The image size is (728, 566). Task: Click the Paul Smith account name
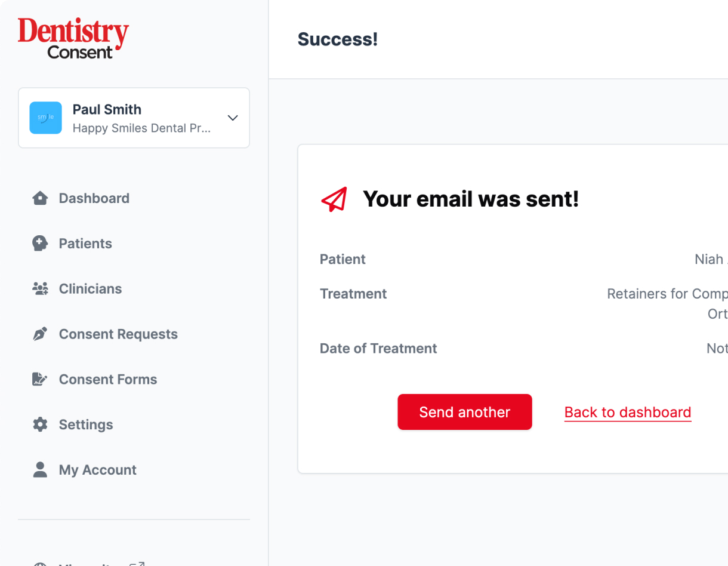pos(107,110)
